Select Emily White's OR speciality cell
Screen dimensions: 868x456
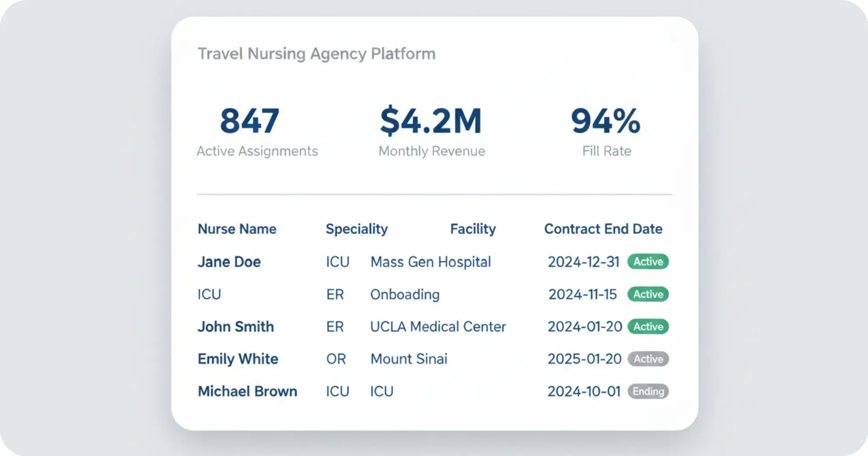(x=336, y=359)
